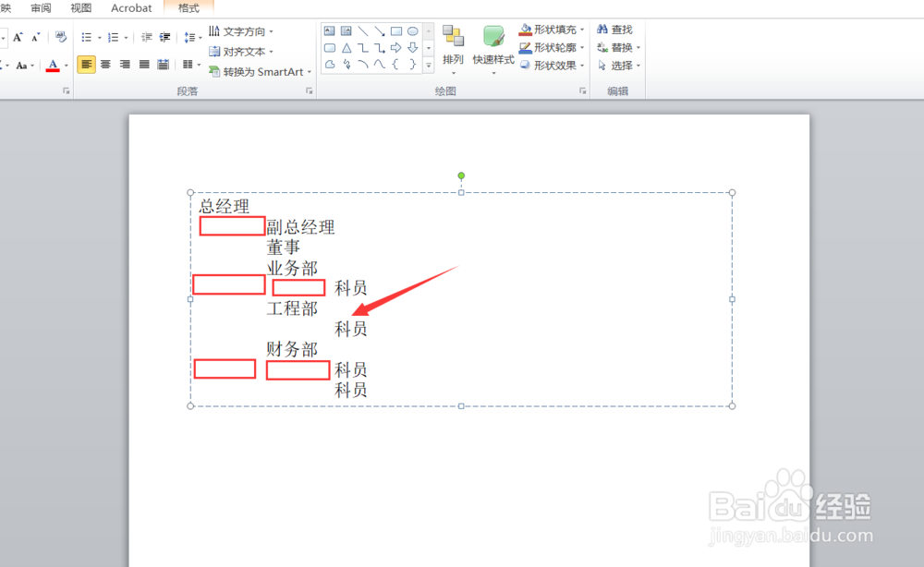Open the 快速样式 quick styles gallery

[x=493, y=50]
